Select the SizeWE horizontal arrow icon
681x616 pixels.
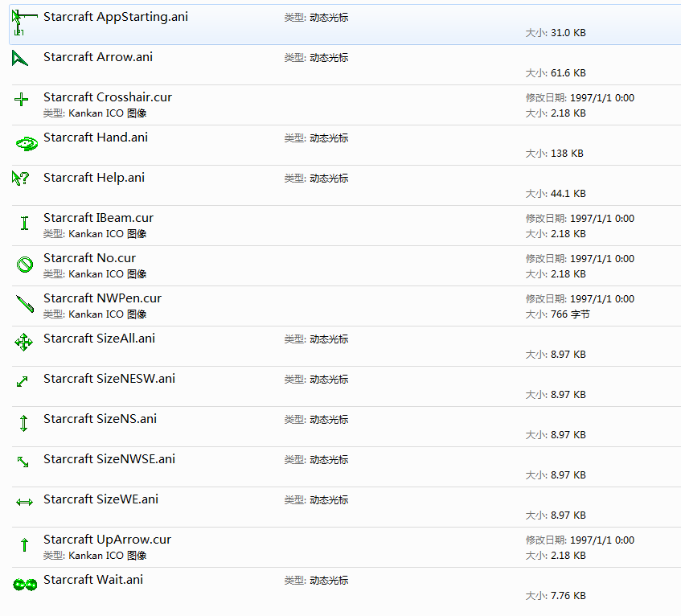coord(24,503)
